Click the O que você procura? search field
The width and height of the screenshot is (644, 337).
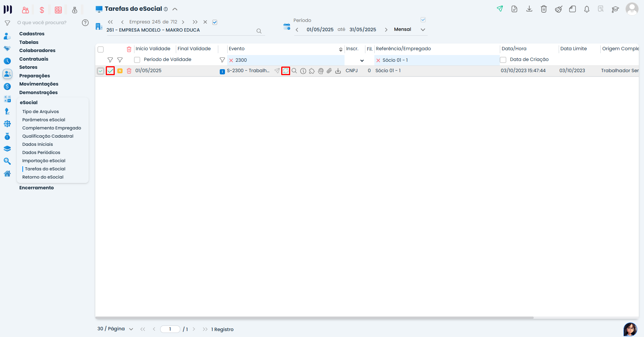point(42,23)
